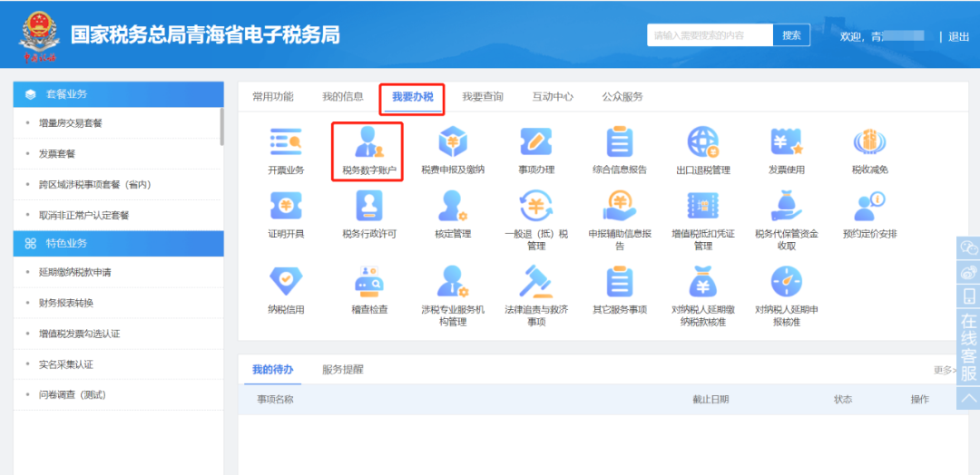Open the 纳税信用 icon

coord(286,282)
